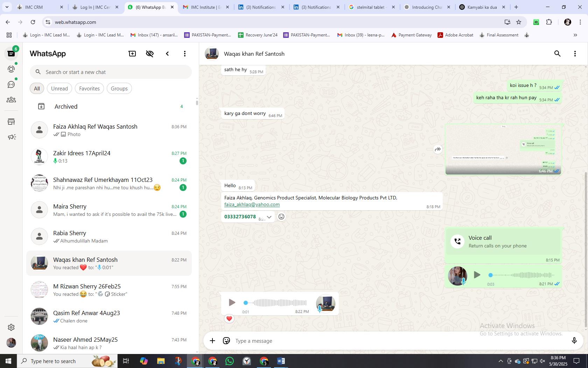588x368 pixels.
Task: Play the sent 0:03 voice message
Action: 477,275
